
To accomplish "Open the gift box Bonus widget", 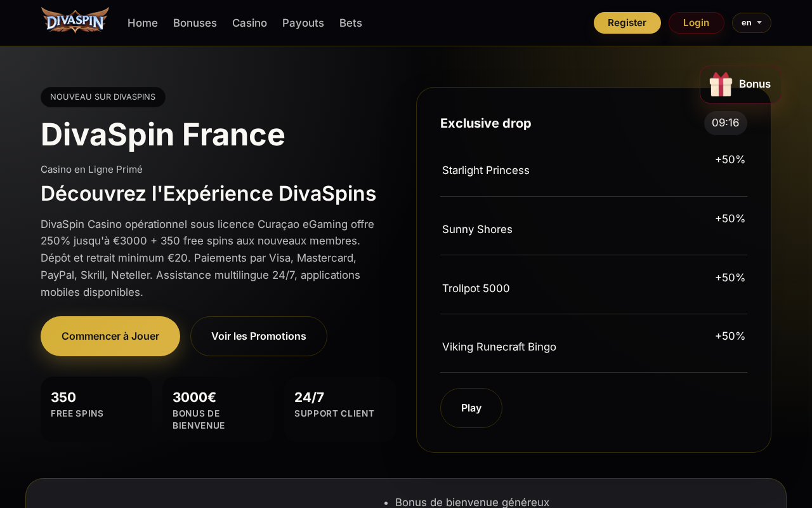I will (x=740, y=84).
